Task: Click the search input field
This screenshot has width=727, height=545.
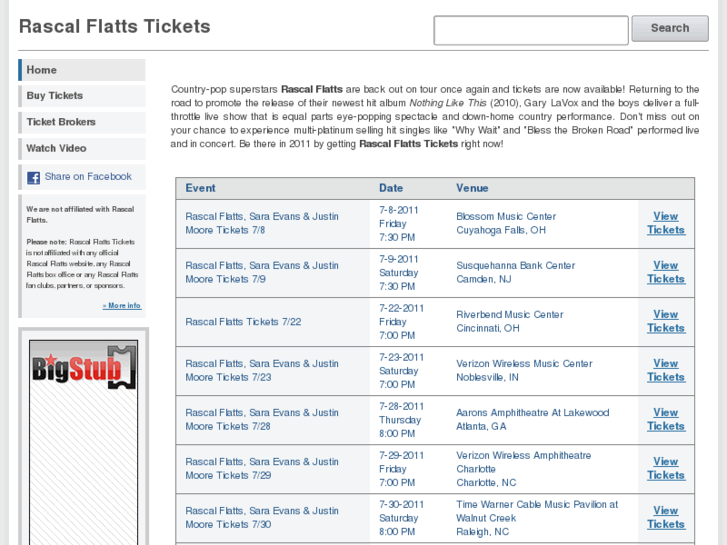Action: (531, 30)
